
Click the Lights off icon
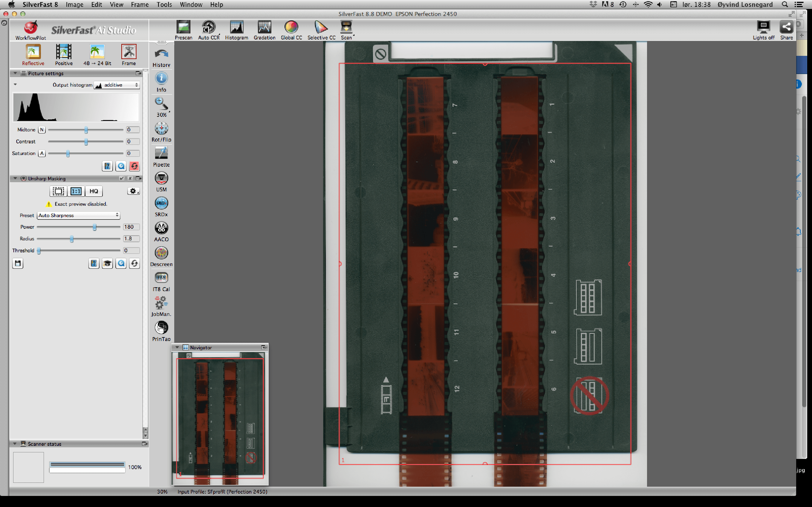763,30
